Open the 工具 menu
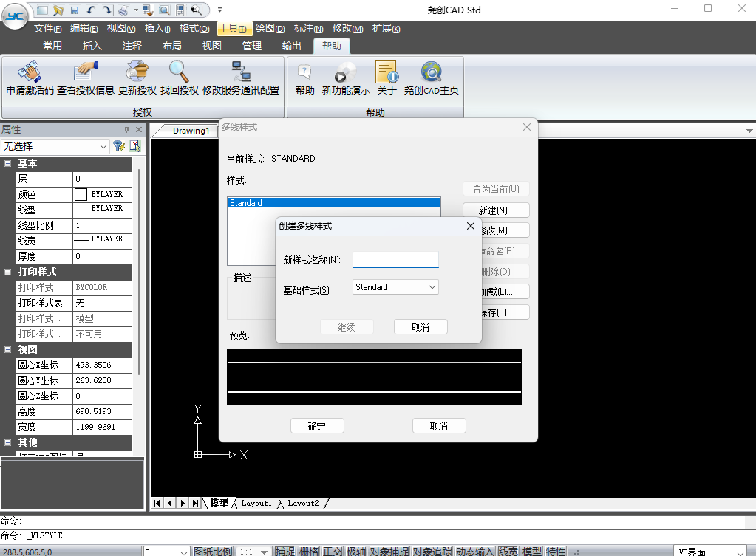 pyautogui.click(x=234, y=29)
